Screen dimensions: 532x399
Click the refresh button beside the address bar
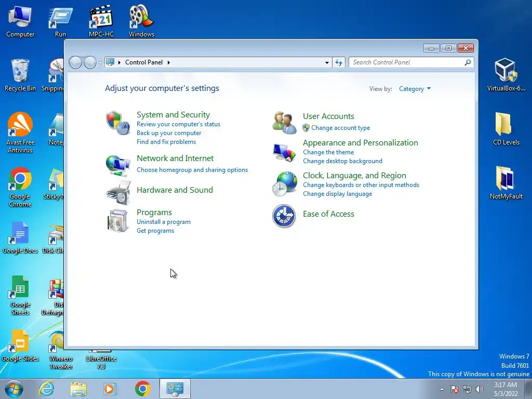click(339, 62)
